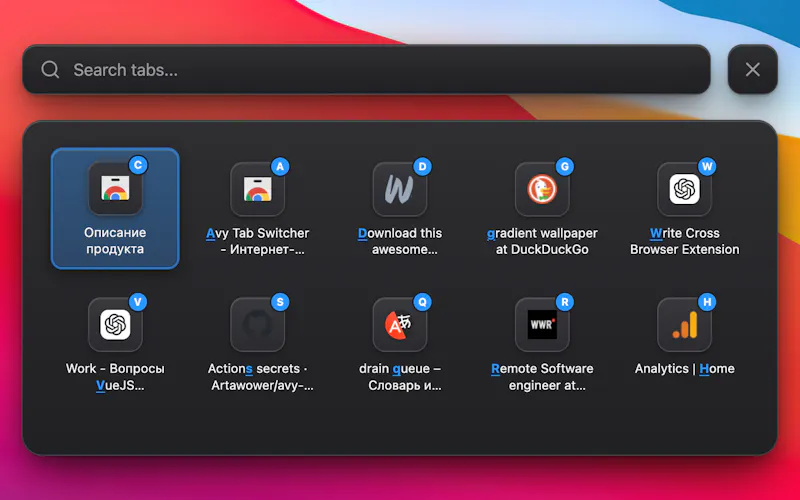Click 'drain queue – Словарь и...' title

pos(400,377)
